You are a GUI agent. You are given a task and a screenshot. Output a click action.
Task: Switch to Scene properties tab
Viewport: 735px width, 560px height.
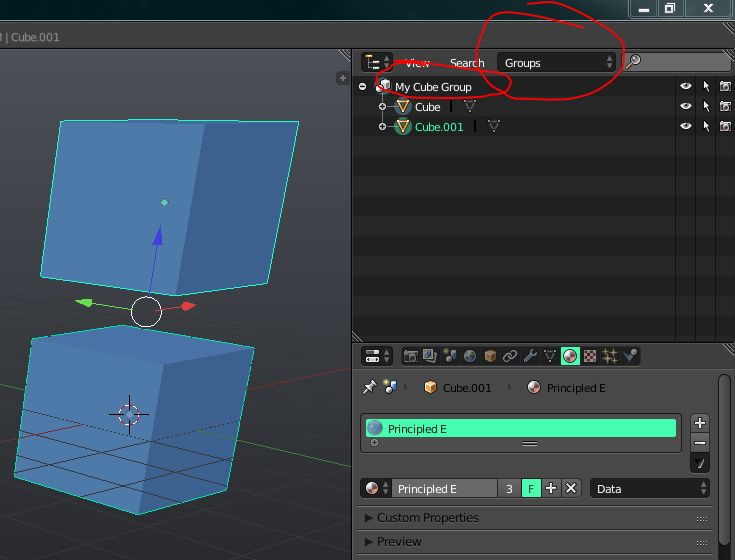click(x=450, y=357)
